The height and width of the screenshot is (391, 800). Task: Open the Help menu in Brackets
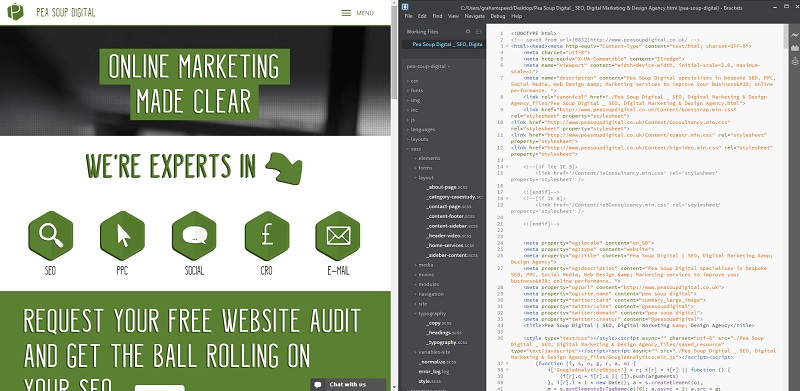click(x=516, y=16)
